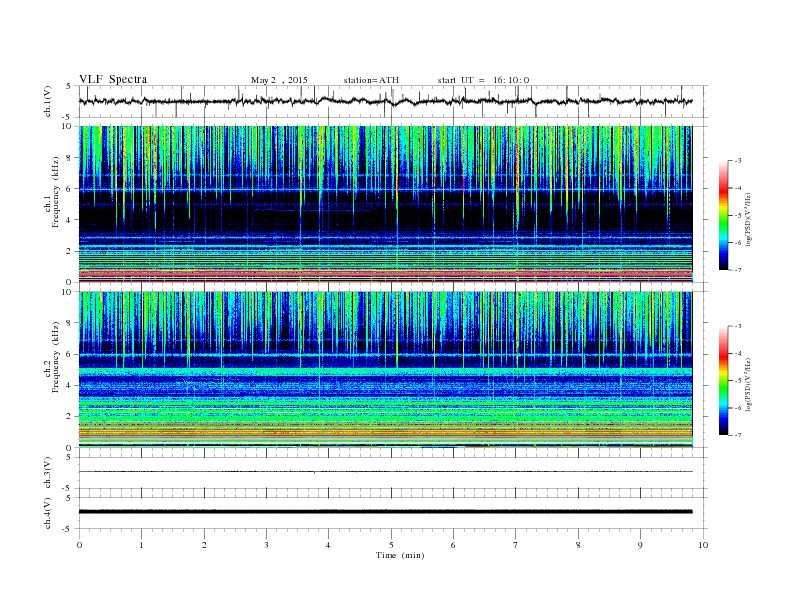Click the "0" tick on the time axis

(79, 545)
